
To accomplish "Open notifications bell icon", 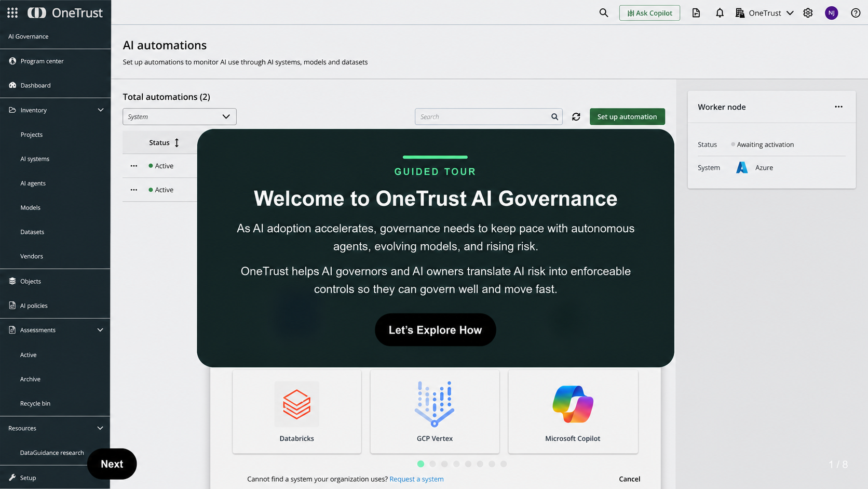I will coord(720,13).
